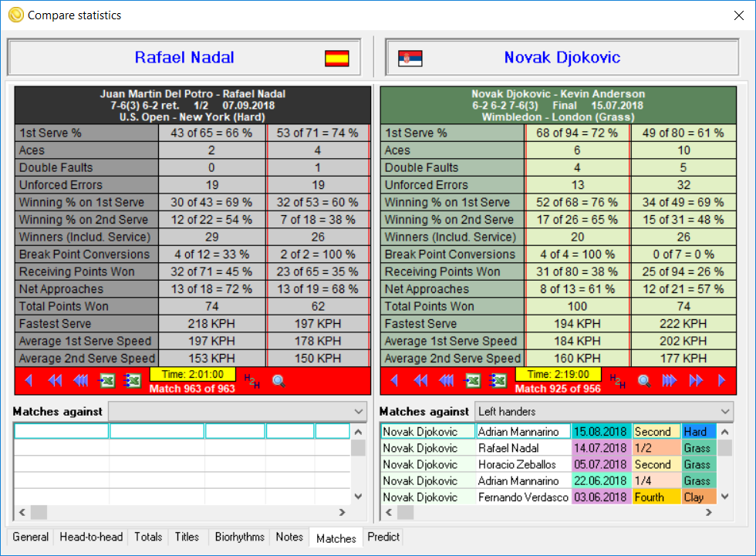Click the Time: 2:19:00 label

(x=558, y=374)
